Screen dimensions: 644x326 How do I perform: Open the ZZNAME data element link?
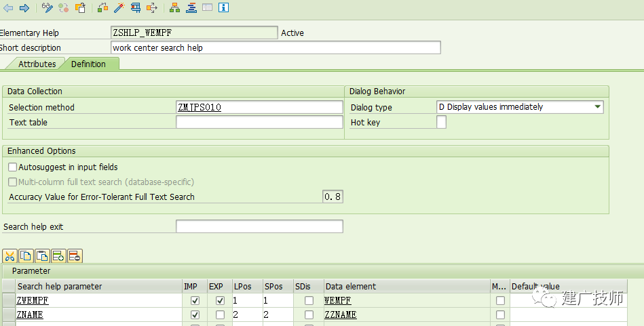[341, 314]
